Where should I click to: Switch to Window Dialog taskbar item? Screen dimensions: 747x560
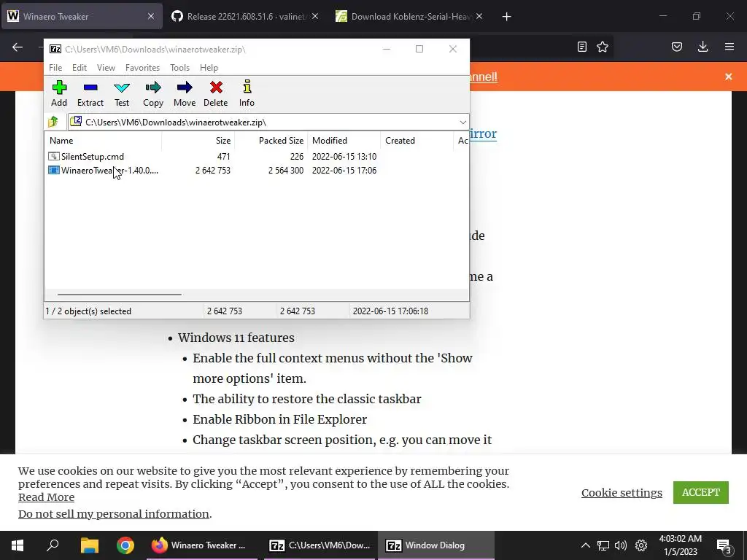(436, 545)
